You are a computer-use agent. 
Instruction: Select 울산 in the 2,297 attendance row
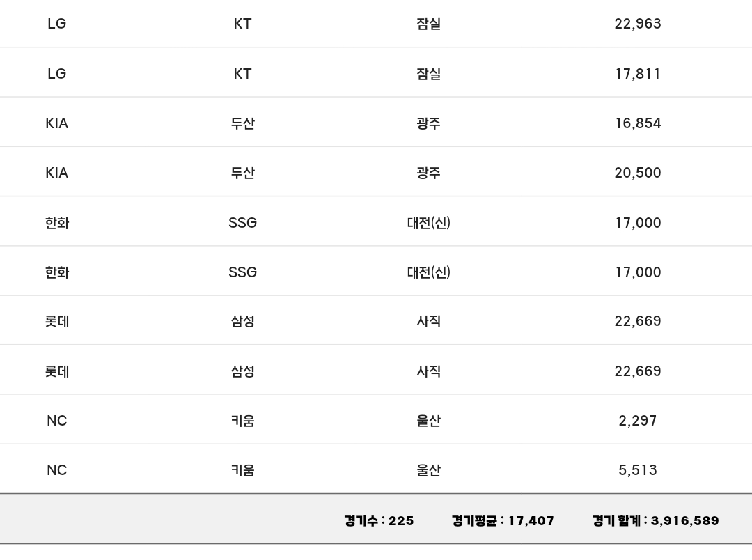coord(429,421)
